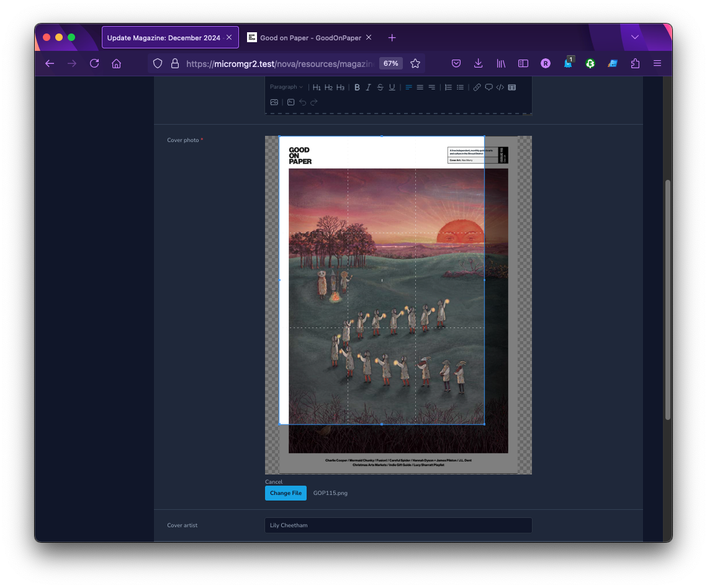707x588 pixels.
Task: Click the Cover artist input field
Action: tap(398, 525)
